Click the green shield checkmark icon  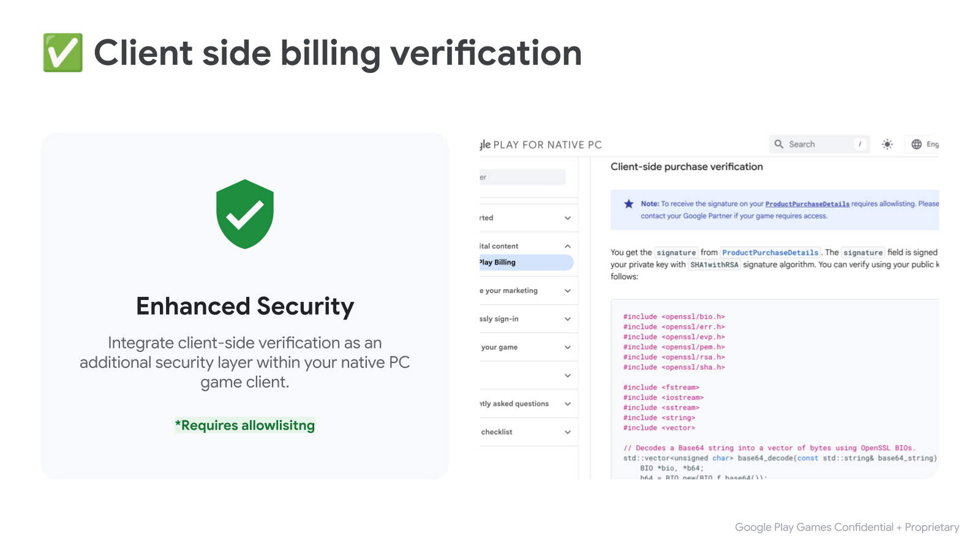pyautogui.click(x=245, y=214)
